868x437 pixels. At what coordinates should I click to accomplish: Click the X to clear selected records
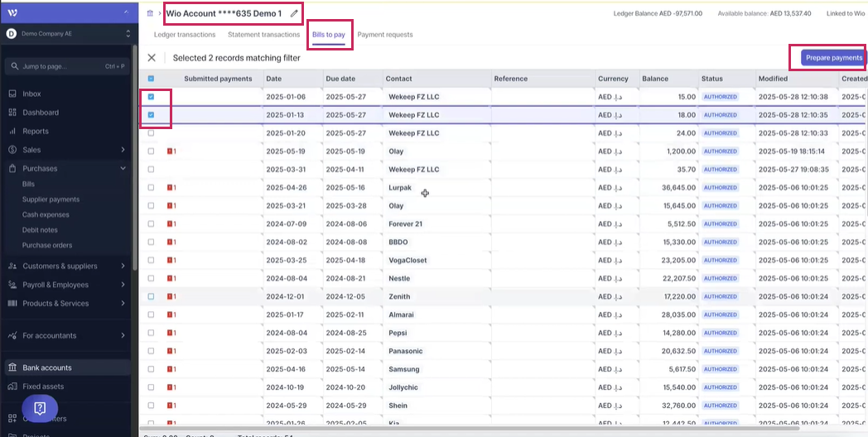click(x=151, y=58)
